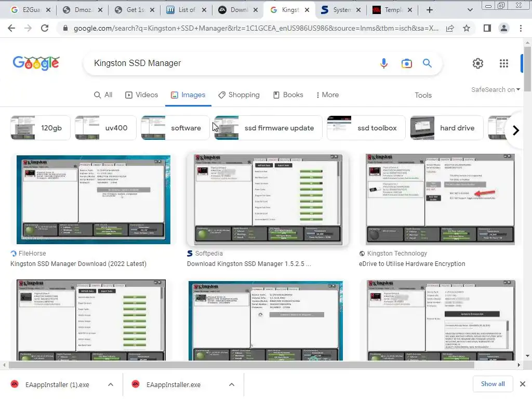
Task: Open options for EAappInstaller.exe download
Action: coord(232,384)
